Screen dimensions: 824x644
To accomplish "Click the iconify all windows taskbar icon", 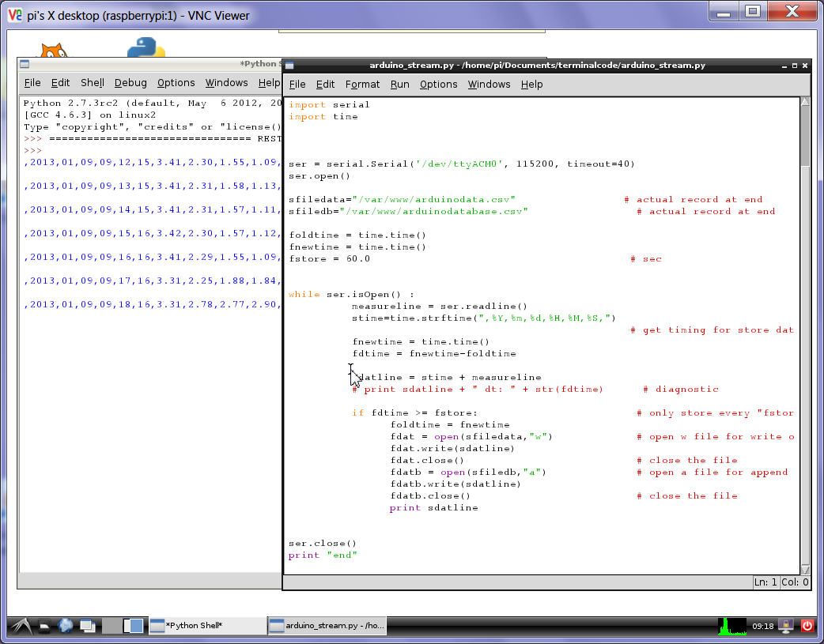I will coord(86,625).
